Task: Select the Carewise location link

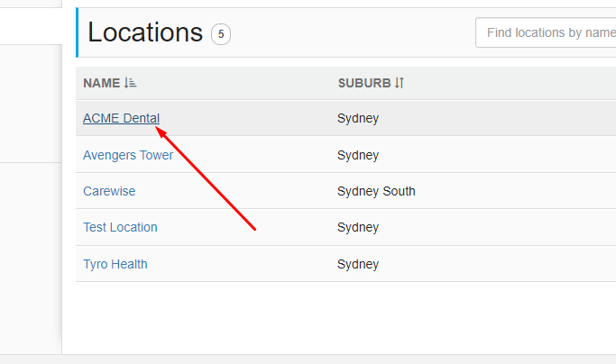Action: (109, 191)
